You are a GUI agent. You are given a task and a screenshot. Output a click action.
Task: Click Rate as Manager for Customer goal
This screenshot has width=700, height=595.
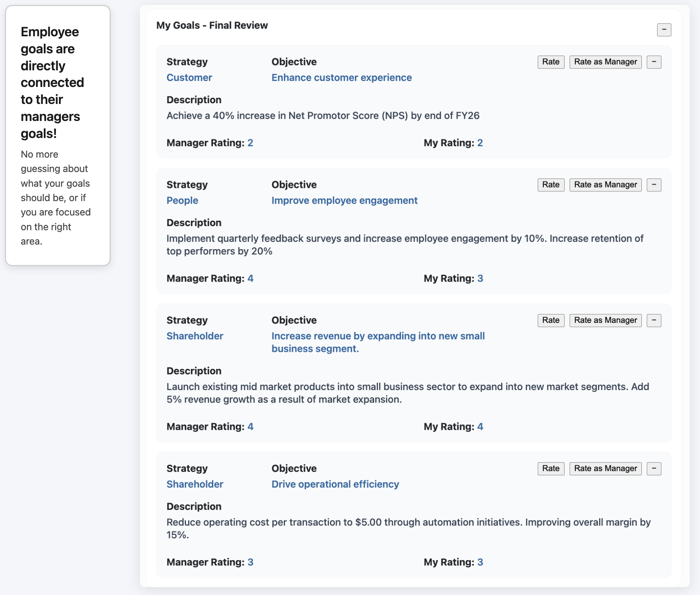coord(605,62)
